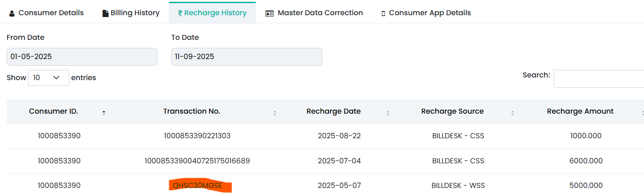644x196 pixels.
Task: Go to Consumer App Details tab
Action: click(430, 13)
